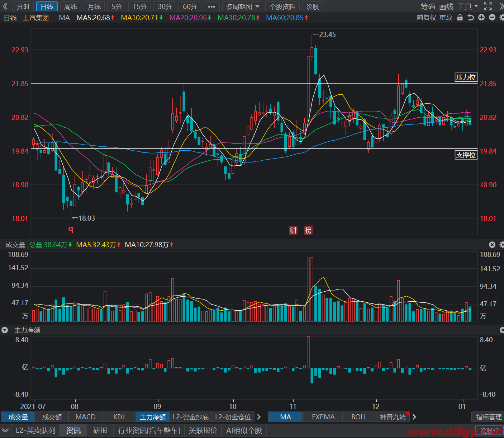Activate 画线 drawing tools
Viewport: 504px width, 438px height.
[446, 6]
